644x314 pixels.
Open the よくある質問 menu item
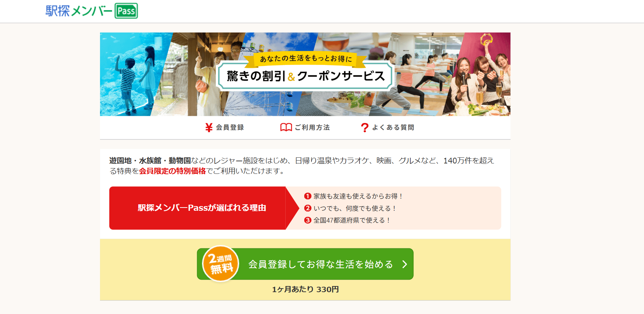[x=387, y=128]
